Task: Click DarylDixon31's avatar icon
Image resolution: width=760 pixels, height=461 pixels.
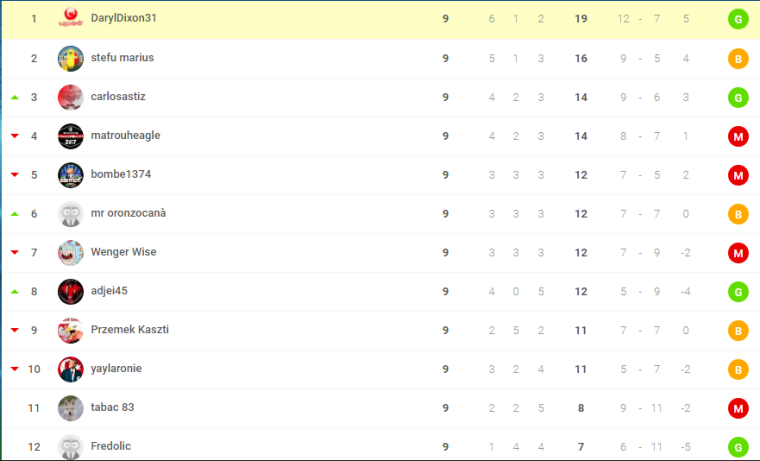Action: tap(70, 18)
